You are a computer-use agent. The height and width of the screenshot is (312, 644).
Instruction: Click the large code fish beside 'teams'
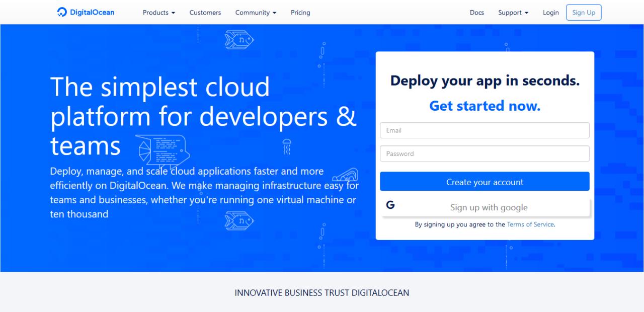pyautogui.click(x=162, y=149)
